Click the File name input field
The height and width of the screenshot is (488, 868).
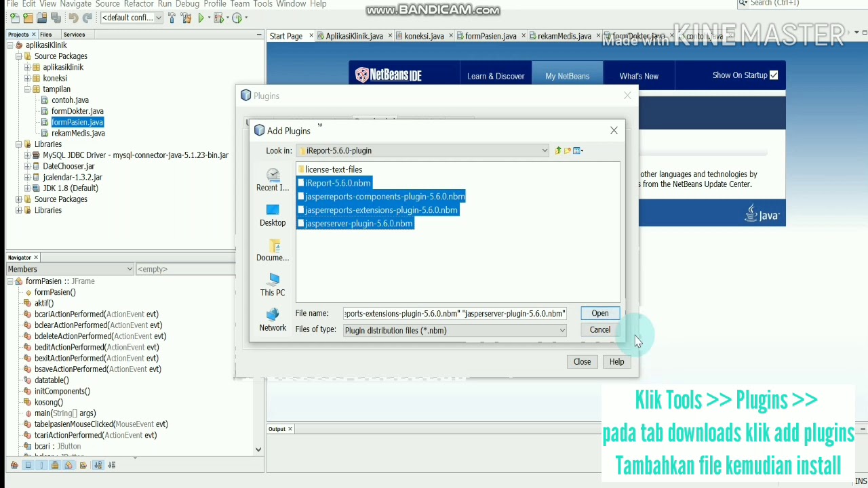click(454, 313)
